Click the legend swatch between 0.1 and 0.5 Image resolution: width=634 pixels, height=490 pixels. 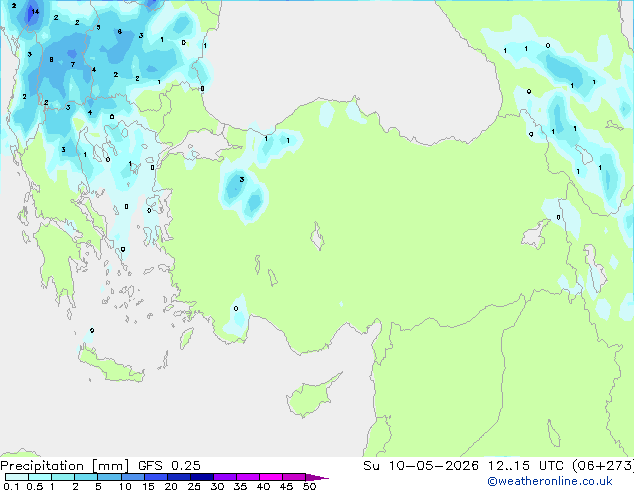[x=17, y=477]
